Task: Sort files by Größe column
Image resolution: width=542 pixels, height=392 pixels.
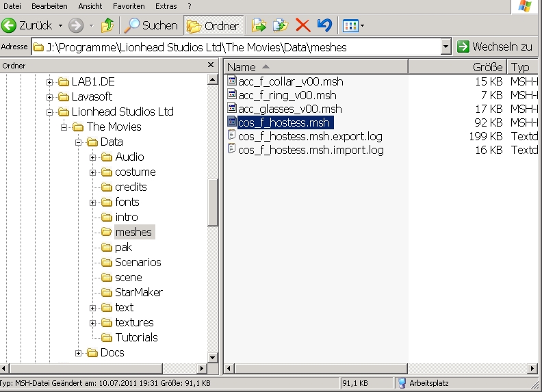Action: [456, 67]
